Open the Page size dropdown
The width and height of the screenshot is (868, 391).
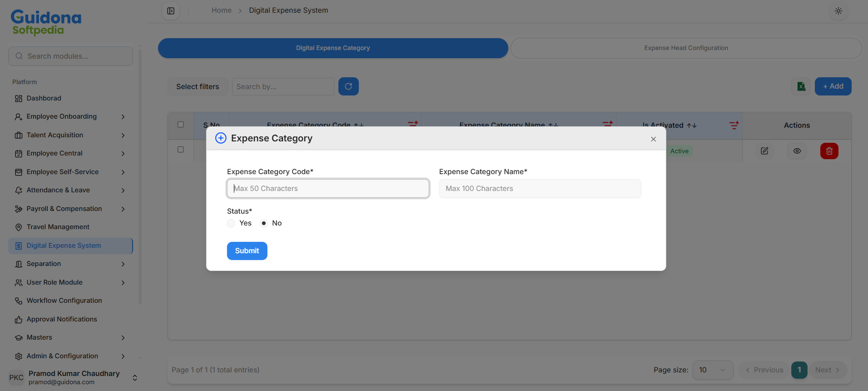pyautogui.click(x=713, y=370)
